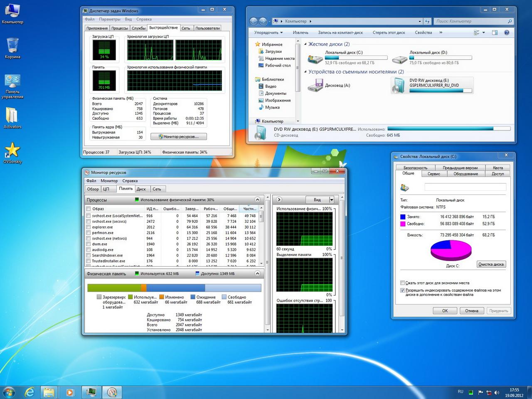Click the Action Center flag tray icon
532x399 pixels.
481,392
